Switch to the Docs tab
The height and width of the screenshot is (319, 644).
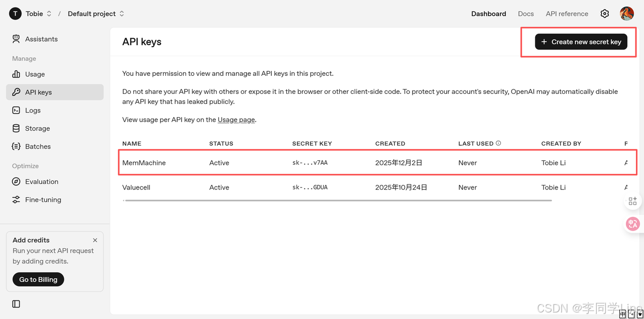coord(526,14)
